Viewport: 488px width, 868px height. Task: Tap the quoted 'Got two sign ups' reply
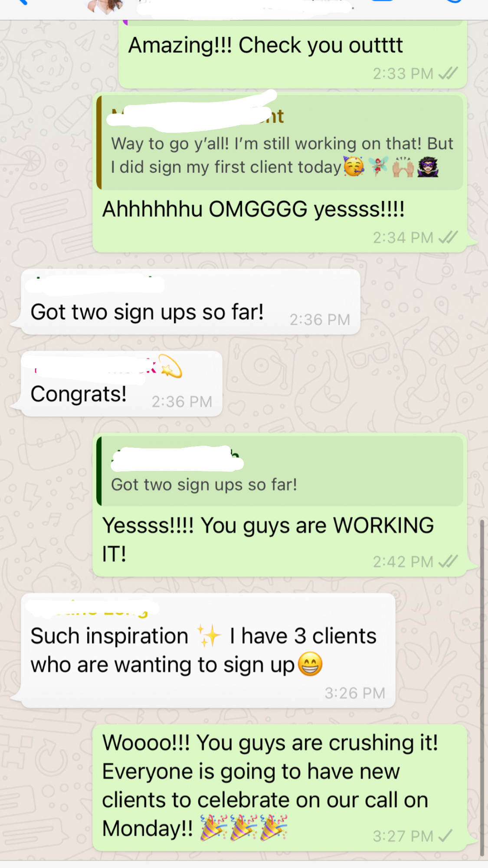(x=280, y=471)
